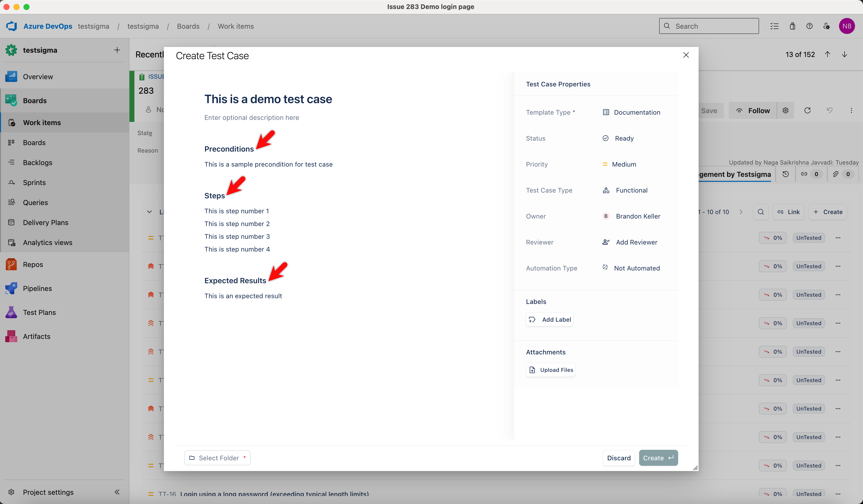Open Queries in the sidebar

pos(35,202)
